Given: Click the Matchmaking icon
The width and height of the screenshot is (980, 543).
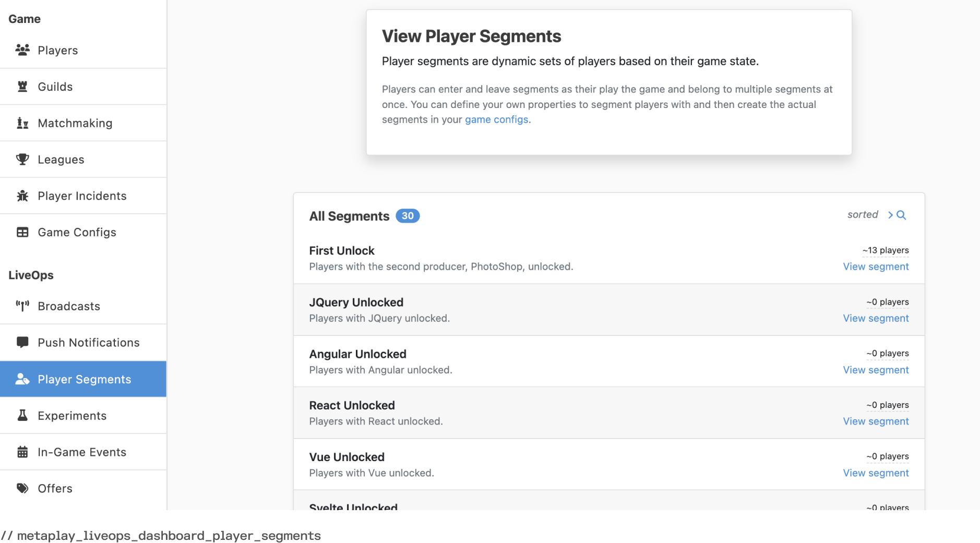Looking at the screenshot, I should tap(23, 123).
